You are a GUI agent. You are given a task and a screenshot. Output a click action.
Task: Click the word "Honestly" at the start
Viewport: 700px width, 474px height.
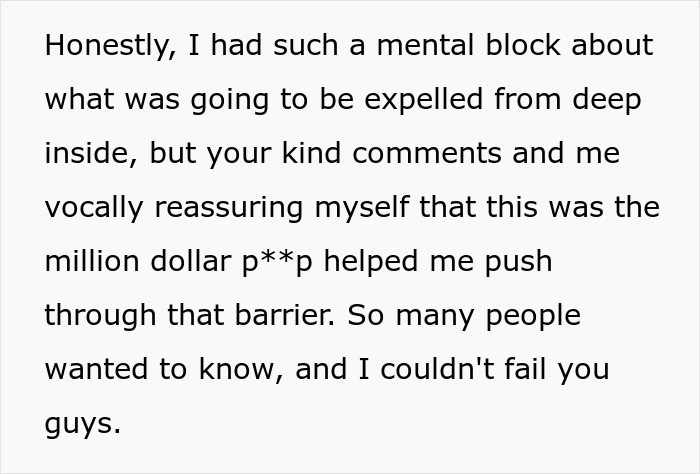(x=97, y=46)
